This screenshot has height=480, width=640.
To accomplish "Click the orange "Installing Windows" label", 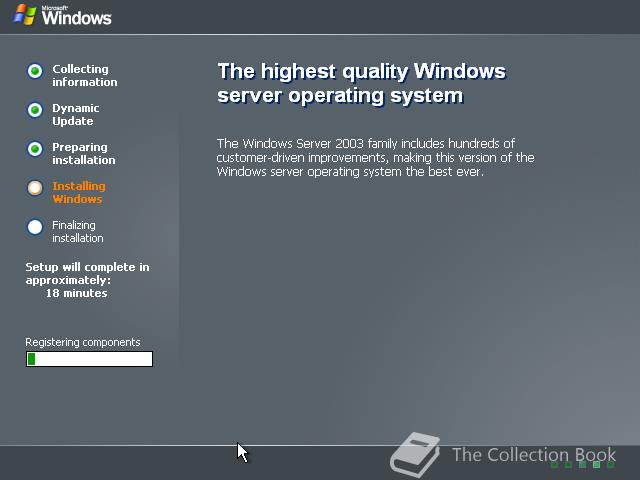I will [79, 193].
